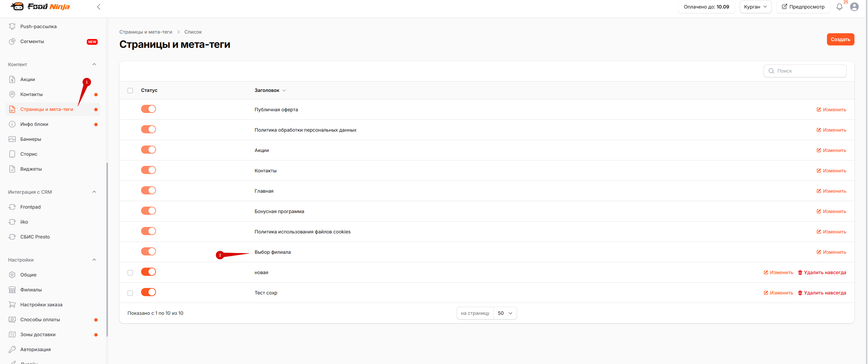Open the user profile avatar
868x364 pixels.
854,7
